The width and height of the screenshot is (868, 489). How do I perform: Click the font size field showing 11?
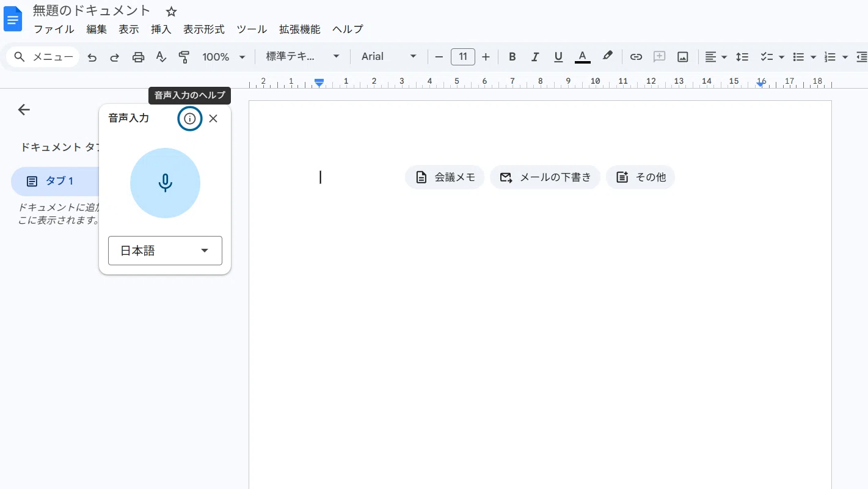click(463, 57)
